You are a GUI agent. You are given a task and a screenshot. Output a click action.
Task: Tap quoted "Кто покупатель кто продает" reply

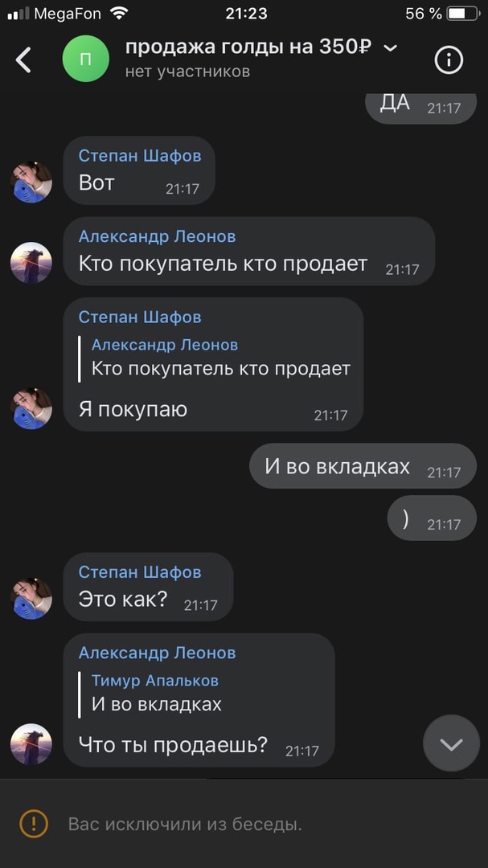(215, 358)
